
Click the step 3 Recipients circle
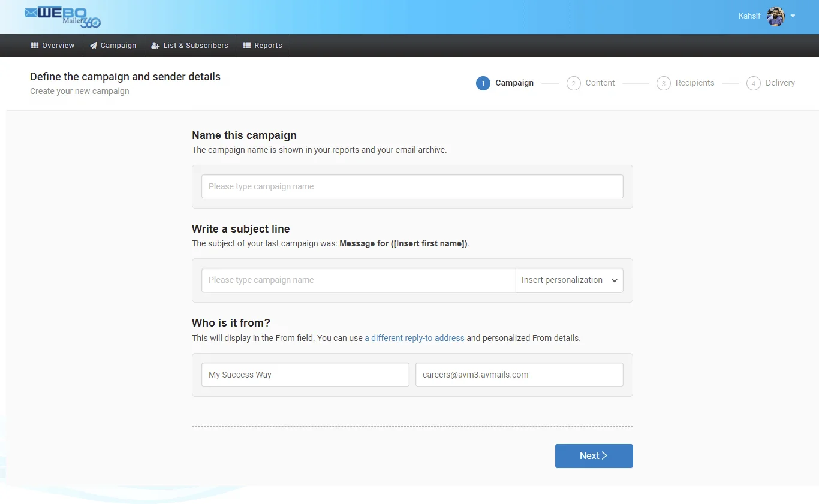663,83
